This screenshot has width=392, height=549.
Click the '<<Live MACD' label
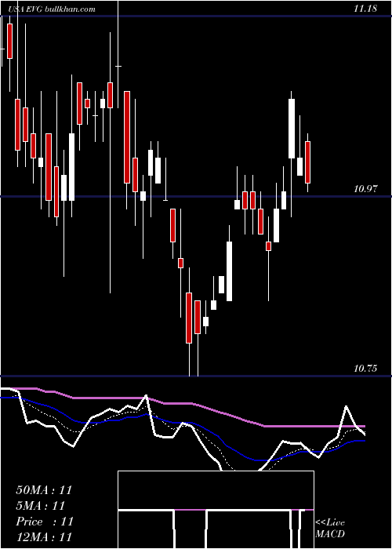(x=330, y=528)
